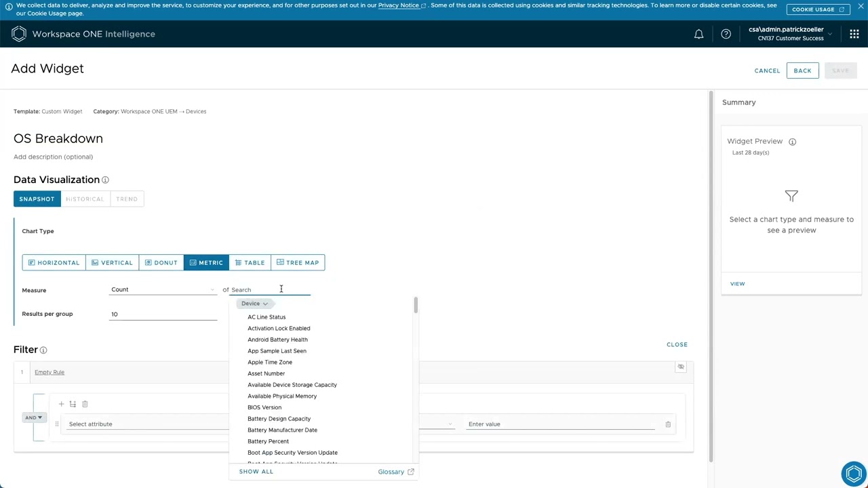Toggle the filter rule visibility eye icon

coord(681,367)
